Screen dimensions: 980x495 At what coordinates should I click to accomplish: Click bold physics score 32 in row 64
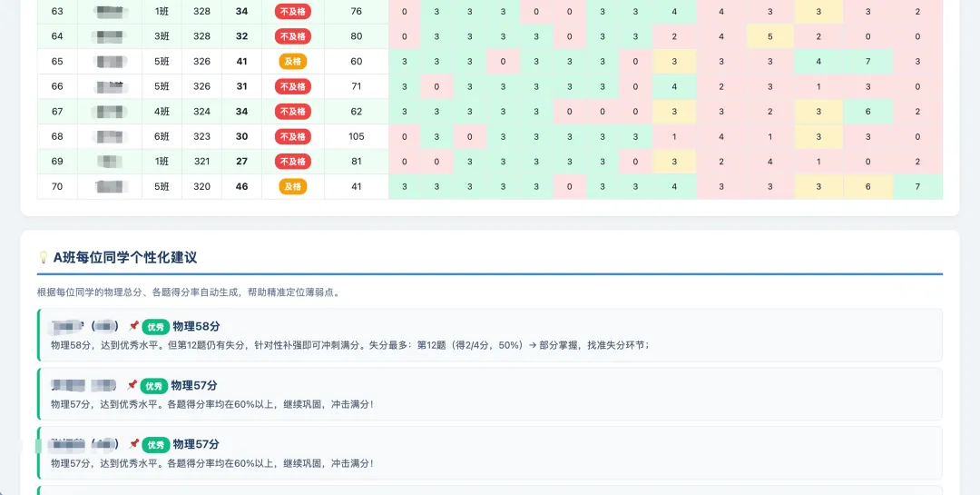click(242, 36)
